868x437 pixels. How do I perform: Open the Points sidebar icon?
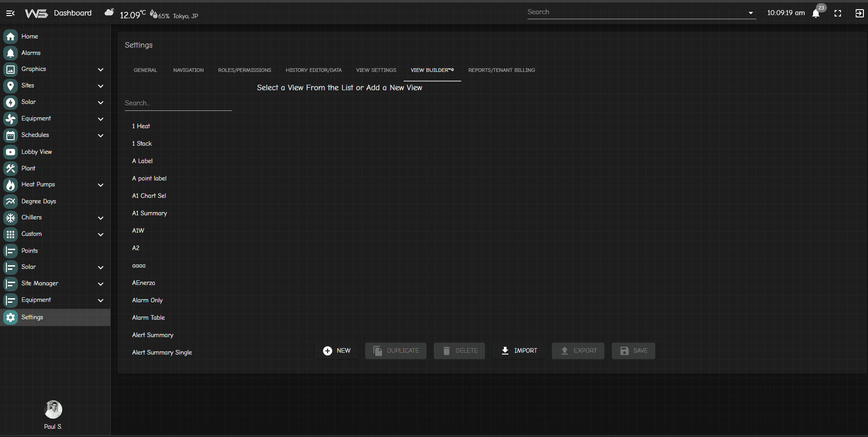(11, 251)
